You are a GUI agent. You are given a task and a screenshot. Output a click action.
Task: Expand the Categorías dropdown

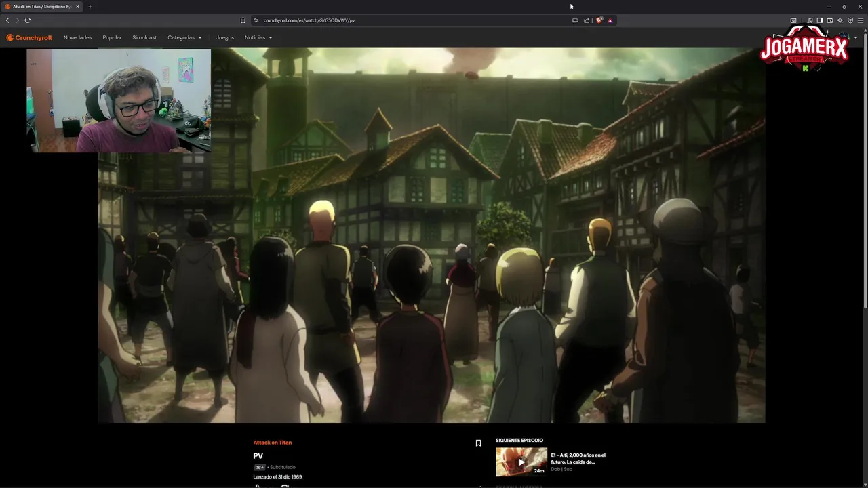[x=184, y=37]
